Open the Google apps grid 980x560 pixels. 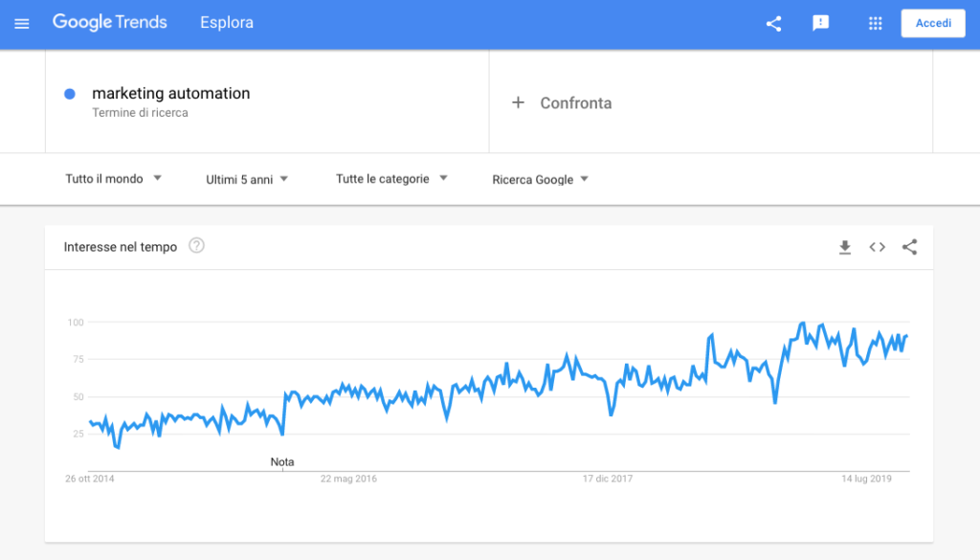click(x=875, y=23)
